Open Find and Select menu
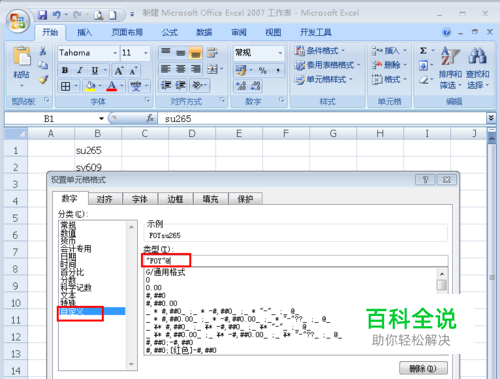The height and width of the screenshot is (379, 500). 478,68
